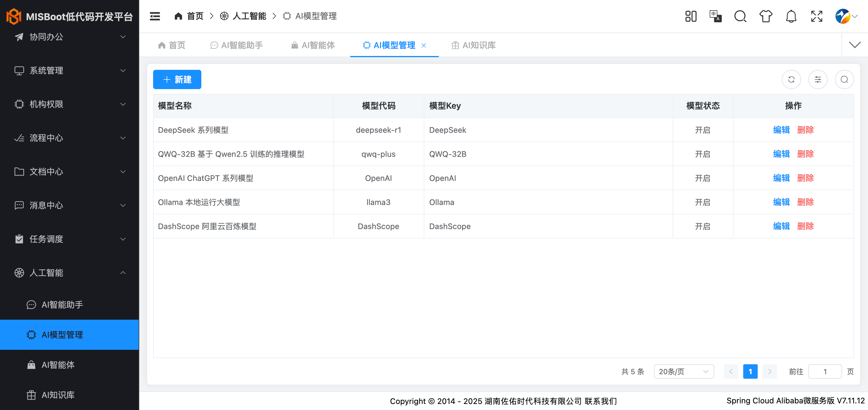Expand the 流程中心 menu
The width and height of the screenshot is (868, 410).
[69, 138]
